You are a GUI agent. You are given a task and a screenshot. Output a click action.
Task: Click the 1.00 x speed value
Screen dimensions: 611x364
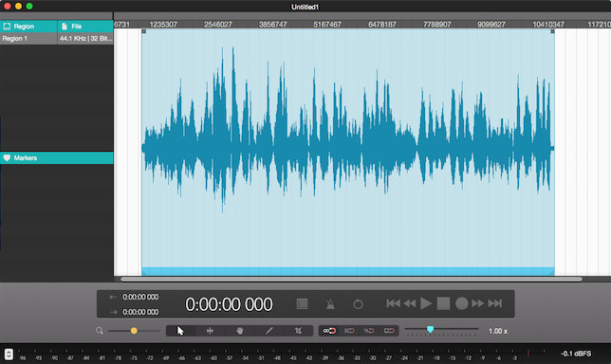pyautogui.click(x=498, y=331)
